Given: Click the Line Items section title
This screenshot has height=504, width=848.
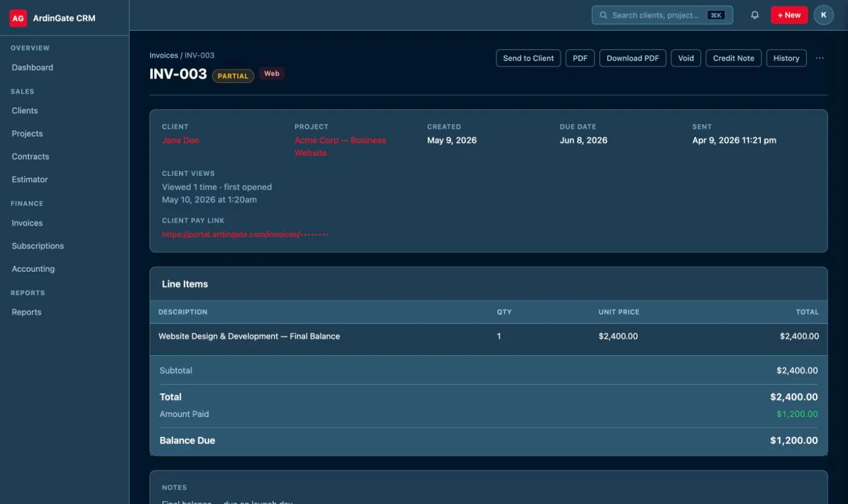Looking at the screenshot, I should pos(185,284).
